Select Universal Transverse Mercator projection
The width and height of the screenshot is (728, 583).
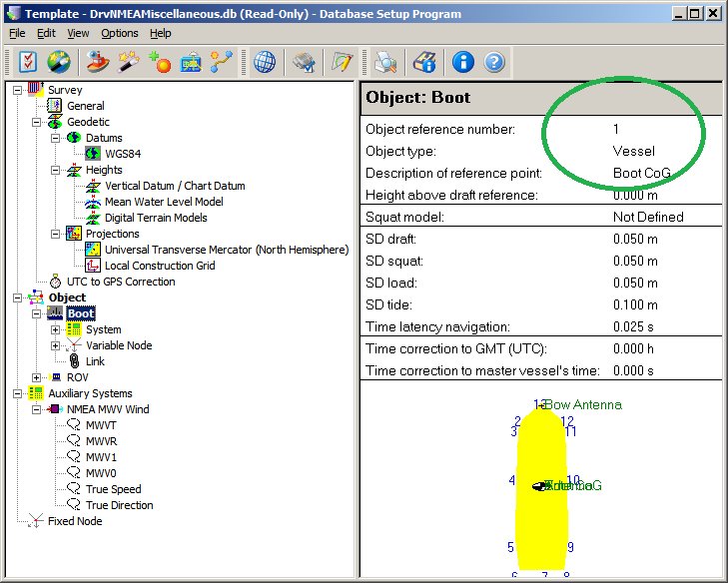(x=226, y=250)
